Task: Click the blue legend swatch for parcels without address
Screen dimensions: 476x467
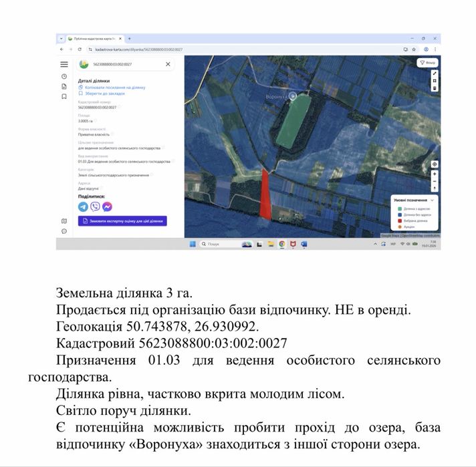Action: pos(400,215)
